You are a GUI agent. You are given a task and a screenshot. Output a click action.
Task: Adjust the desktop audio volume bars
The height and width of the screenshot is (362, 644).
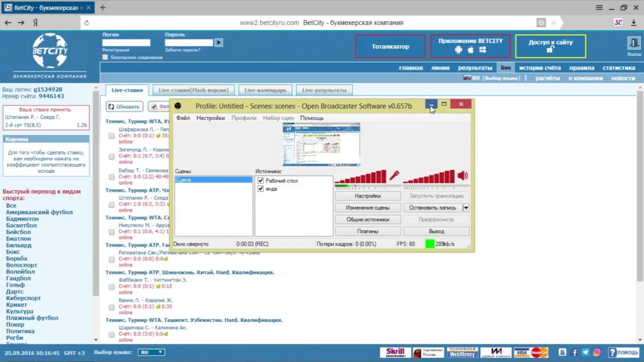429,177
